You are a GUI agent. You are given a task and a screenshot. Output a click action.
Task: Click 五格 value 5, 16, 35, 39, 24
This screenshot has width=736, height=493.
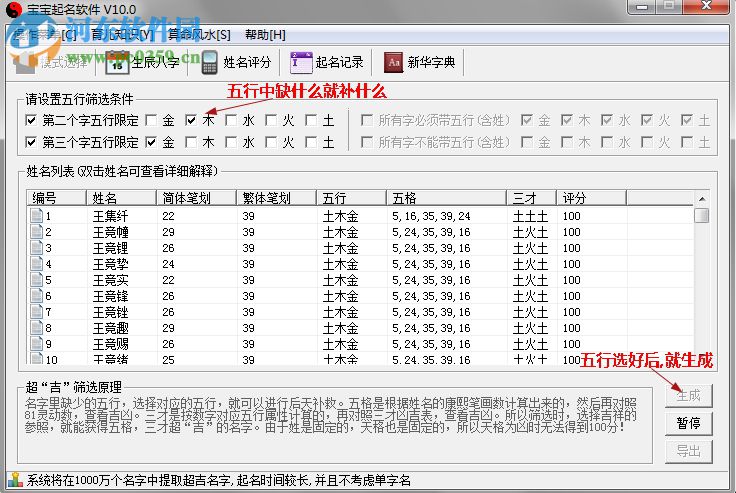[431, 216]
